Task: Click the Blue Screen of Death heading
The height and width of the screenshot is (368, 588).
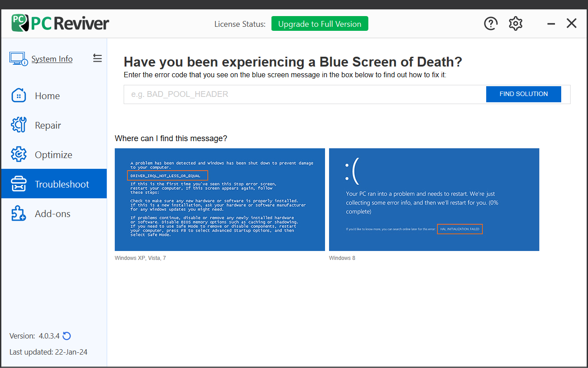Action: pos(293,62)
